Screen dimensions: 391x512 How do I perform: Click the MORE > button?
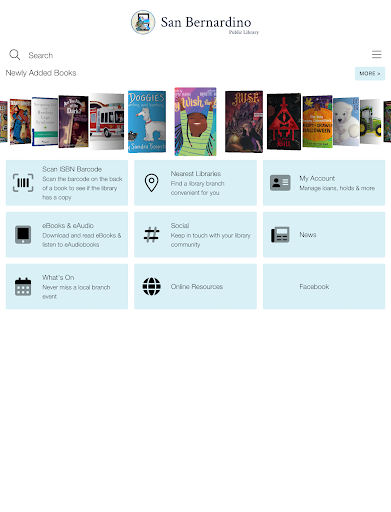click(x=370, y=73)
